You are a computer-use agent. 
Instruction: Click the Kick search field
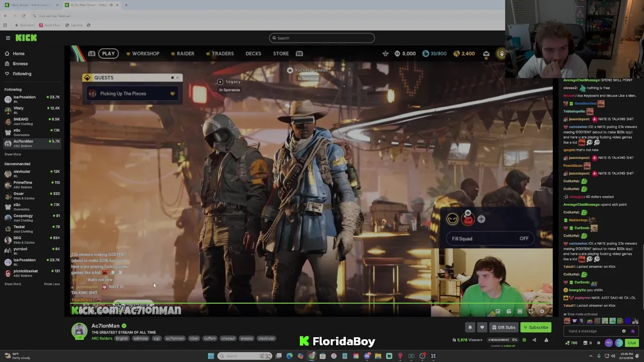[x=322, y=38]
